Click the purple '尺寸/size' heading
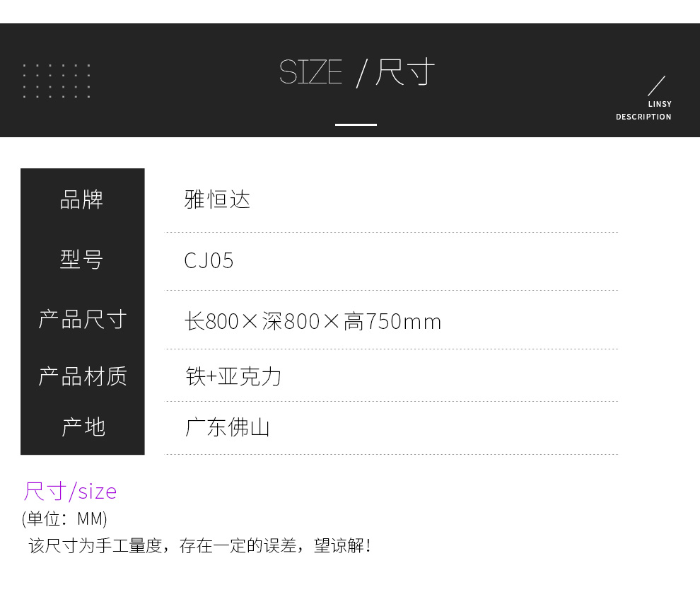 point(70,492)
